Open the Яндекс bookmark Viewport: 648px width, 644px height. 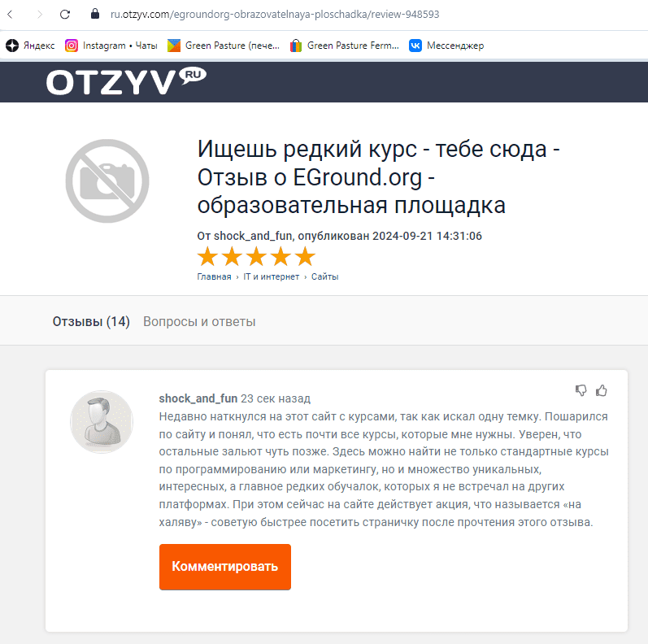point(30,46)
